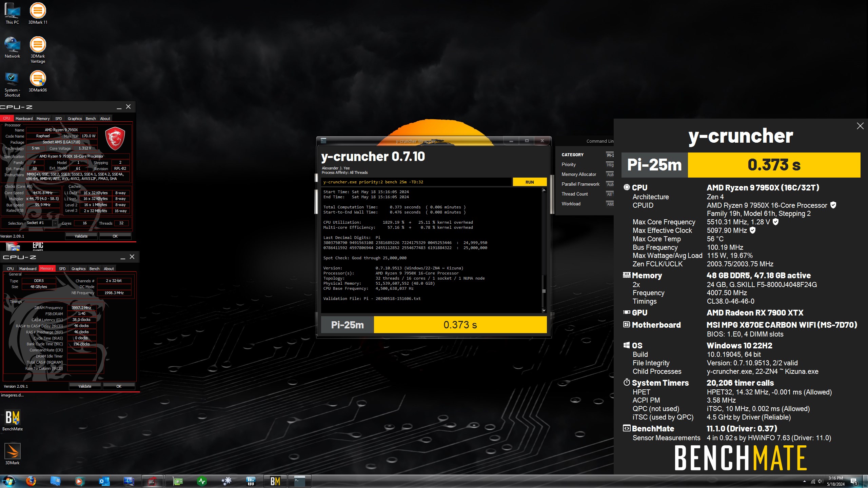Click the output scrollbar up arrow

point(544,190)
